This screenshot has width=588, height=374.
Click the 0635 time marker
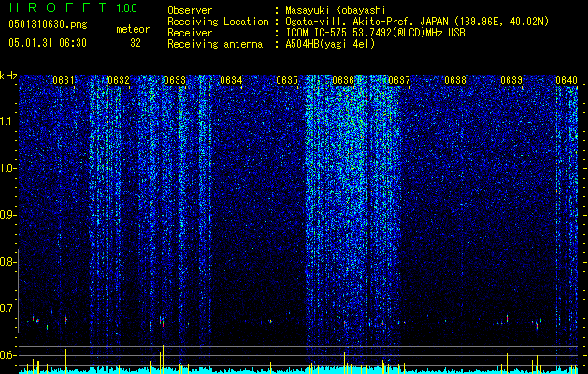[287, 80]
